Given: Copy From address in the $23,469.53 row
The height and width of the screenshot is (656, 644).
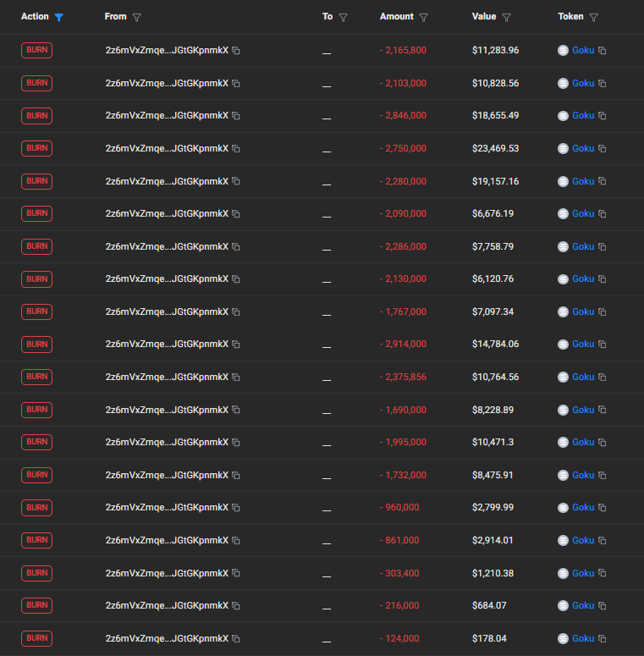Looking at the screenshot, I should [x=236, y=149].
